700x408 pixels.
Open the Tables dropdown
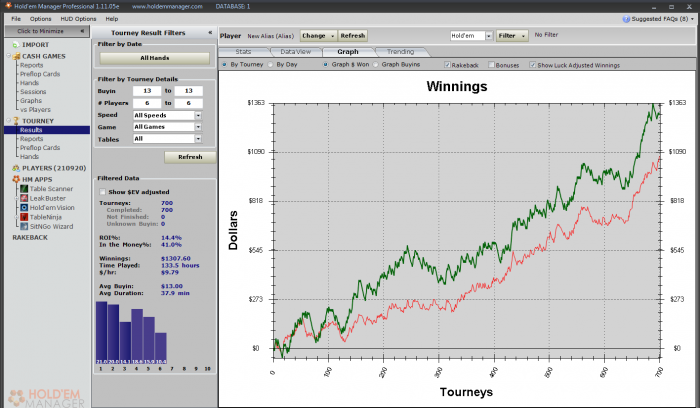198,139
